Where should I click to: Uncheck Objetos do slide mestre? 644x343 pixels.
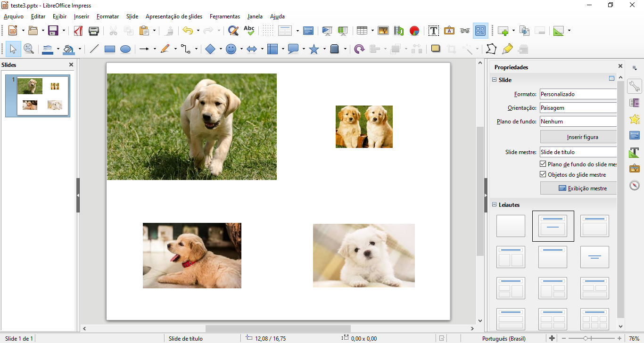(543, 174)
